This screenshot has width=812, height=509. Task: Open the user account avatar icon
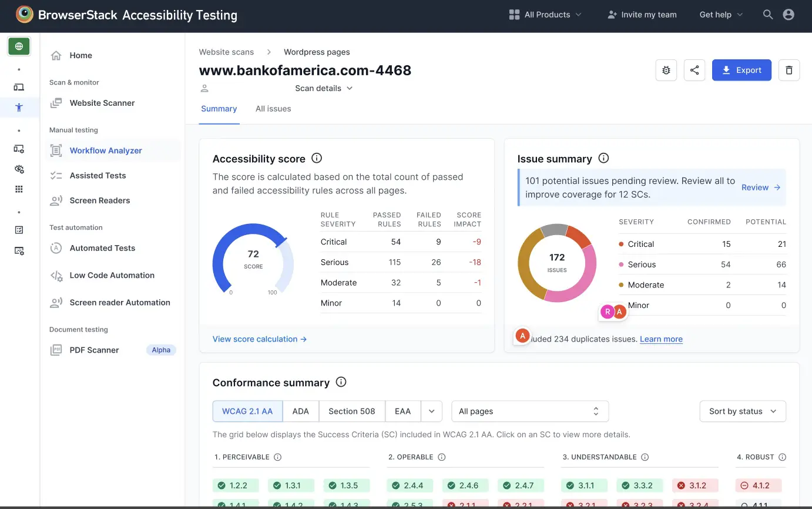788,15
